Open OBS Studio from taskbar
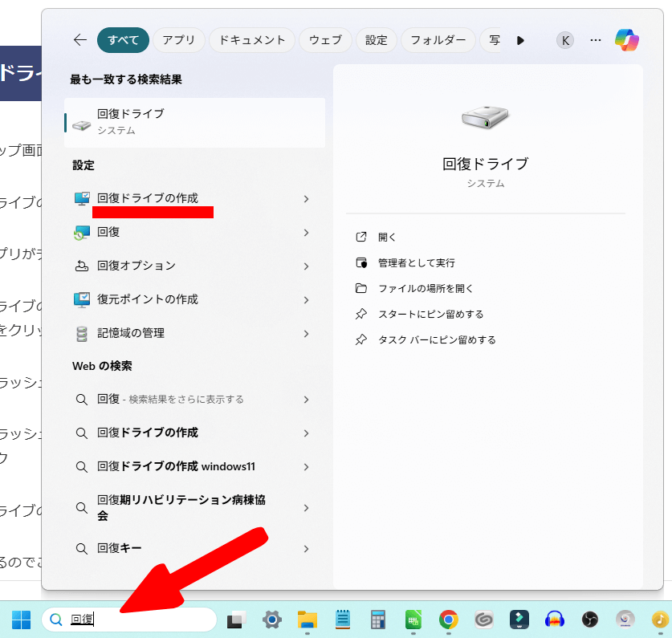 pos(589,620)
